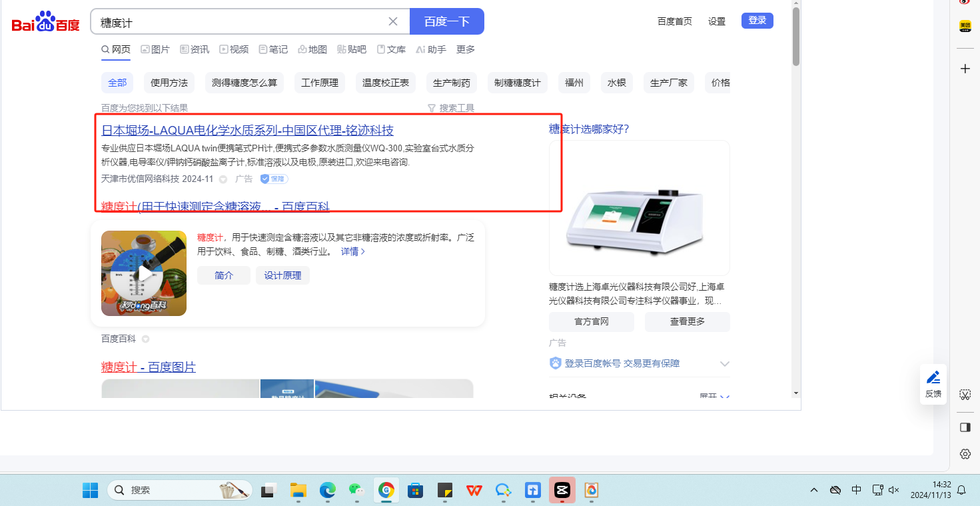The width and height of the screenshot is (980, 506).
Task: Select the 全部 filter chip
Action: pyautogui.click(x=117, y=83)
